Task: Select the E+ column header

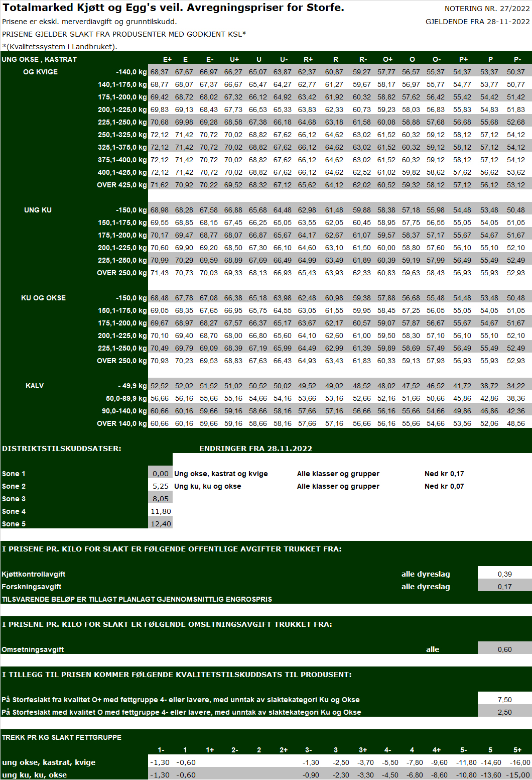Action: [167, 59]
